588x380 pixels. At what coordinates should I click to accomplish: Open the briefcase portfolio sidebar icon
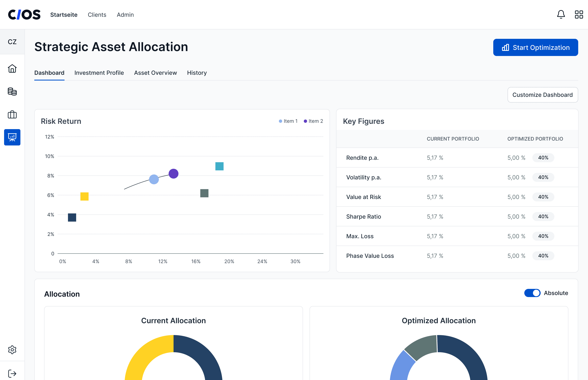(12, 114)
